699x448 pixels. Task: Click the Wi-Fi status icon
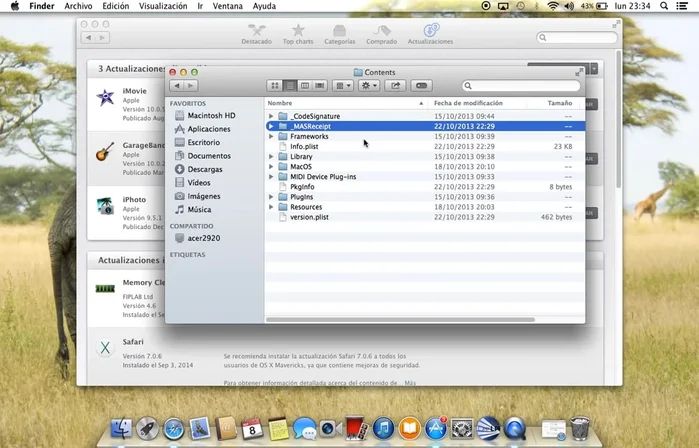553,6
